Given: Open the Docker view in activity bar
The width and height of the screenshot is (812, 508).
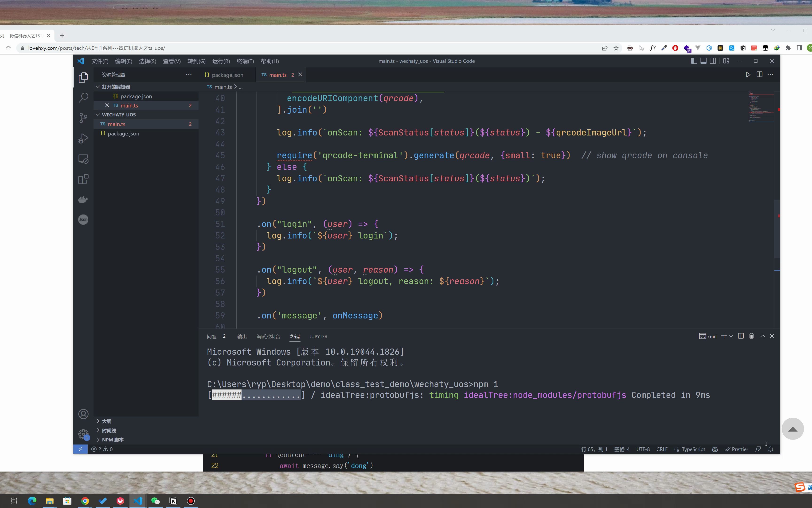Looking at the screenshot, I should pyautogui.click(x=83, y=200).
